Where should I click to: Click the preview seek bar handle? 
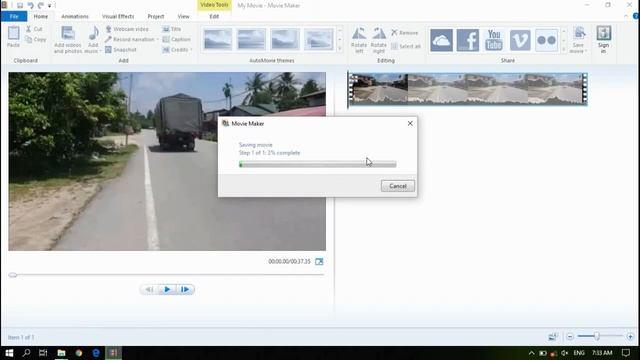click(13, 275)
